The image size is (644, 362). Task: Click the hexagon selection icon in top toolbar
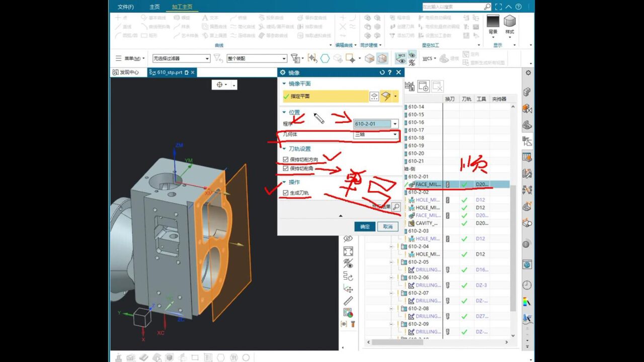tap(325, 58)
